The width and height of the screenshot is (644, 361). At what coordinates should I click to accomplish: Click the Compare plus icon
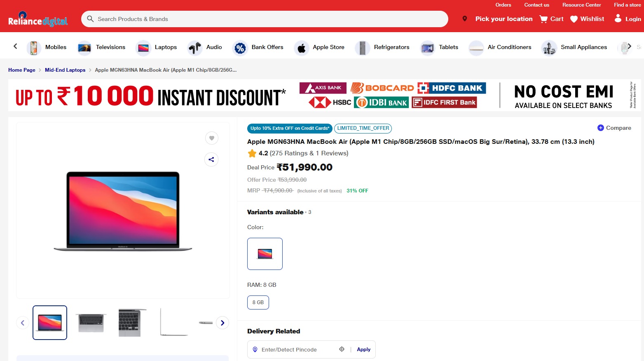tap(600, 128)
